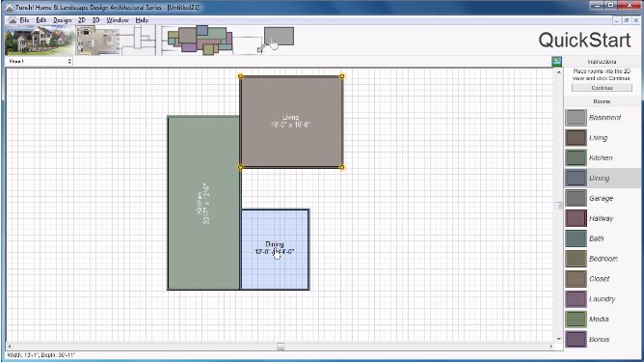Click the Garage label in Rooms list
644x362 pixels.
(x=601, y=198)
